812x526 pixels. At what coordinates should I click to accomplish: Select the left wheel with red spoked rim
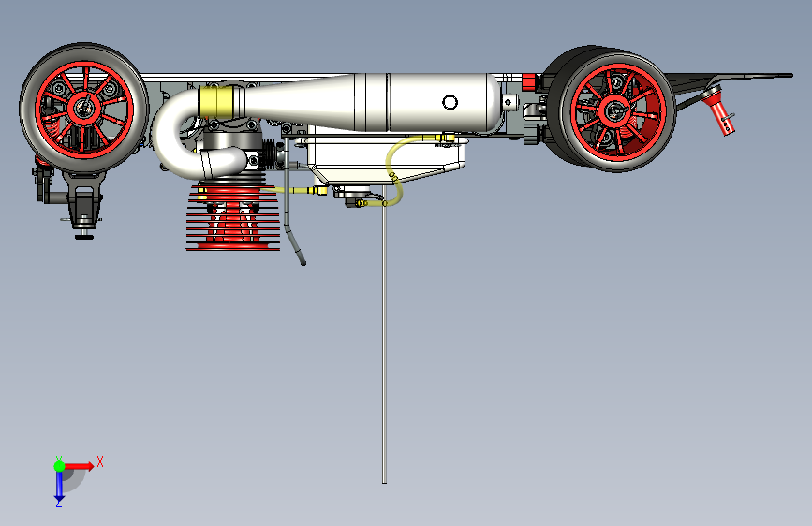[x=84, y=108]
